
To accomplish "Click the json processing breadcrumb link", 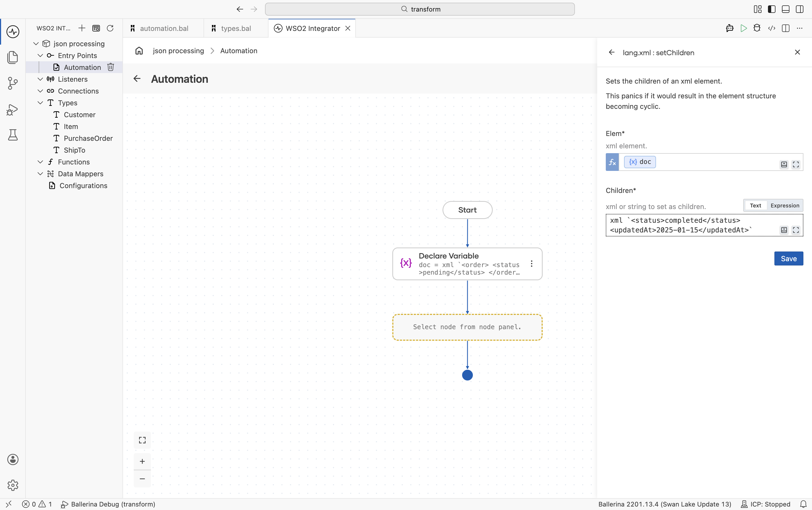I will coord(178,51).
